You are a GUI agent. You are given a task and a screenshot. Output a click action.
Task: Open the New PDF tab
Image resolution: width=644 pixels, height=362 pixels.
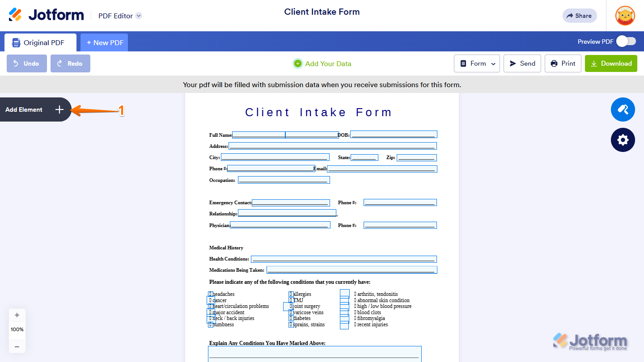coord(104,42)
